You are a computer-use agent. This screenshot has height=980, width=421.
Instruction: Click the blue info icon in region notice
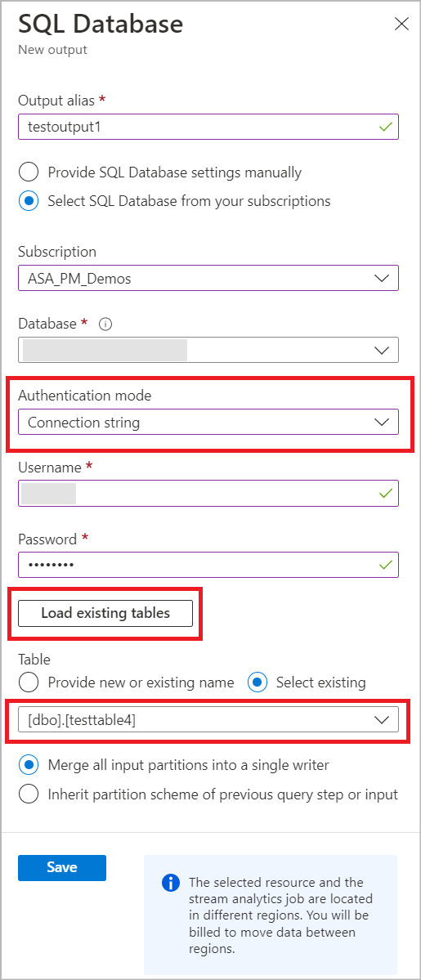(x=169, y=883)
